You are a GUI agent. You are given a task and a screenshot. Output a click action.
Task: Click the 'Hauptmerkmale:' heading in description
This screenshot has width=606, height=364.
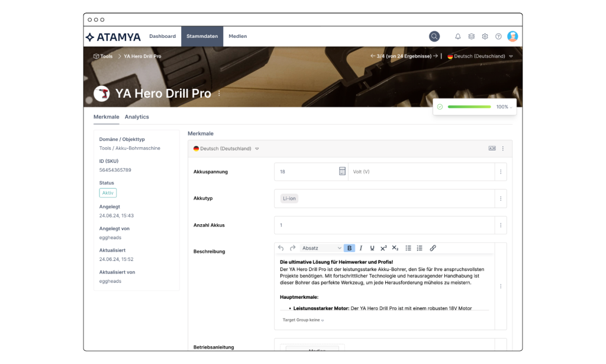(x=299, y=297)
